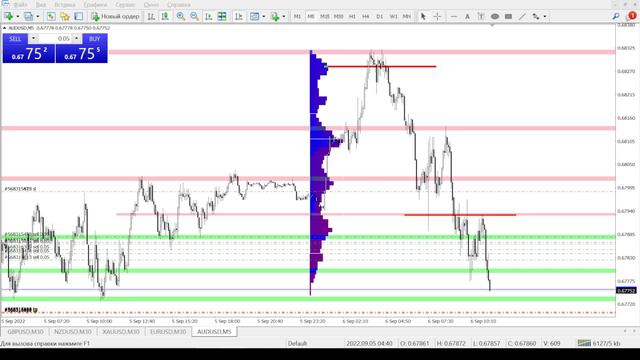640x360 pixels.
Task: Switch to H1 timeframe
Action: tap(352, 16)
